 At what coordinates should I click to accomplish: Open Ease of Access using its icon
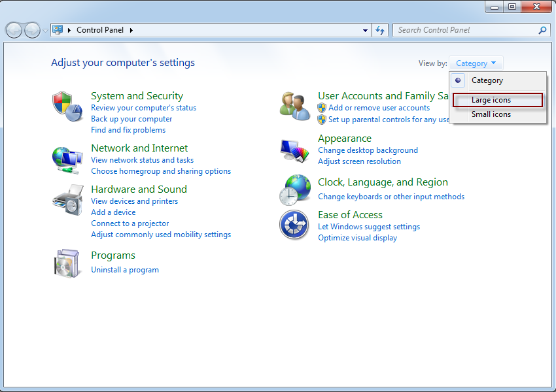coord(294,224)
